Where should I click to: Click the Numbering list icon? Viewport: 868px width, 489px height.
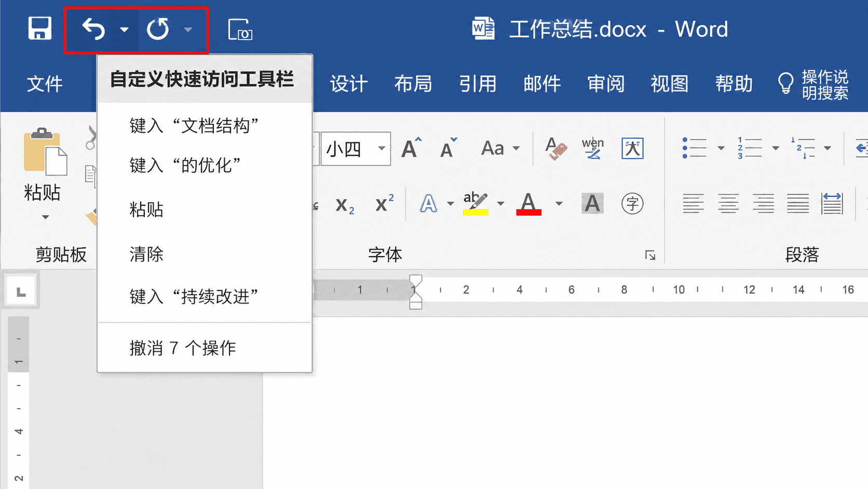750,148
